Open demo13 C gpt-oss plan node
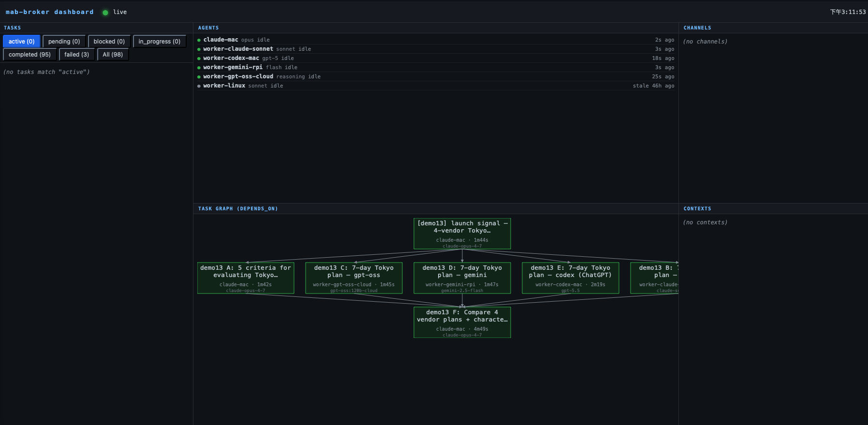This screenshot has width=868, height=425. coord(354,278)
